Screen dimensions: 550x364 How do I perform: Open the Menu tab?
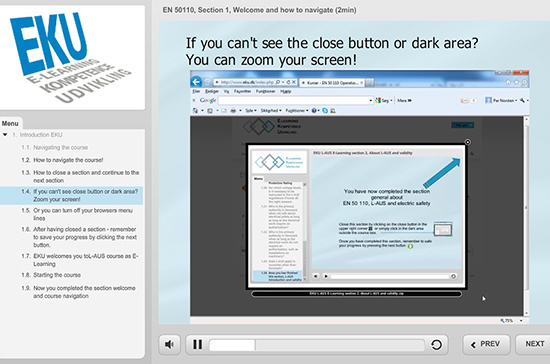click(10, 123)
